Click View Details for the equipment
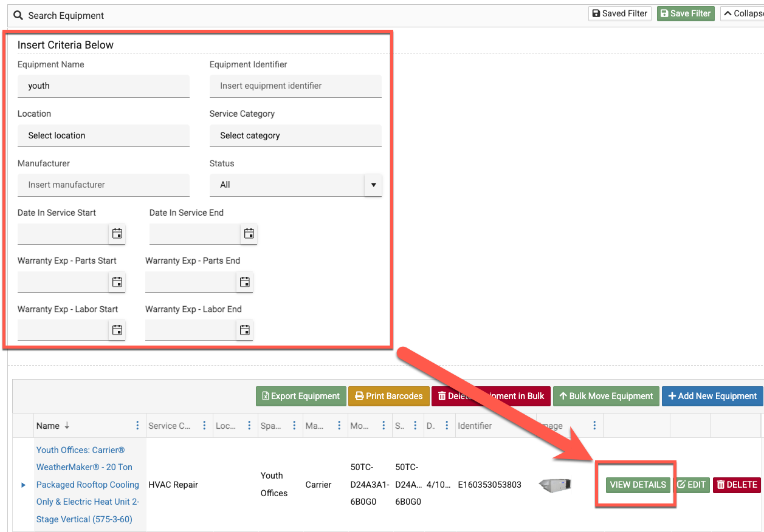 coord(638,485)
